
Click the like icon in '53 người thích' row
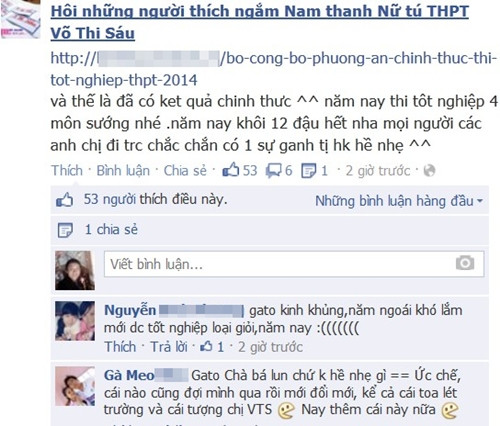65,200
